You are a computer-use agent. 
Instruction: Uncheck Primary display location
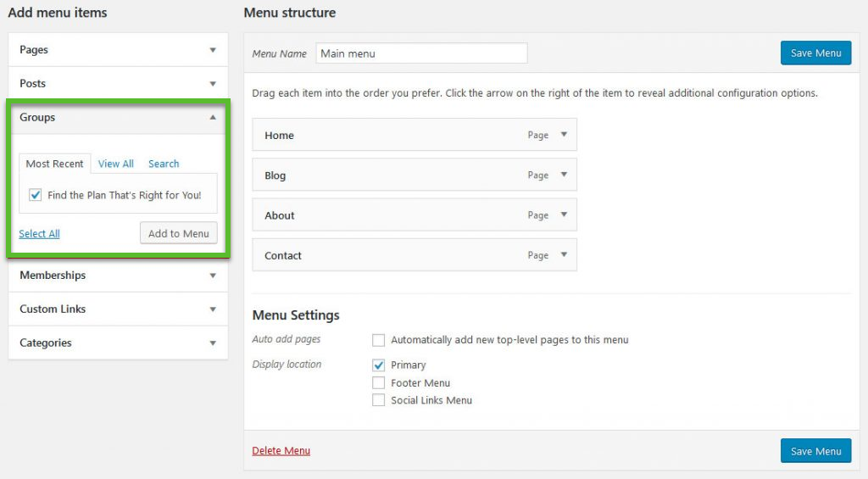[379, 365]
